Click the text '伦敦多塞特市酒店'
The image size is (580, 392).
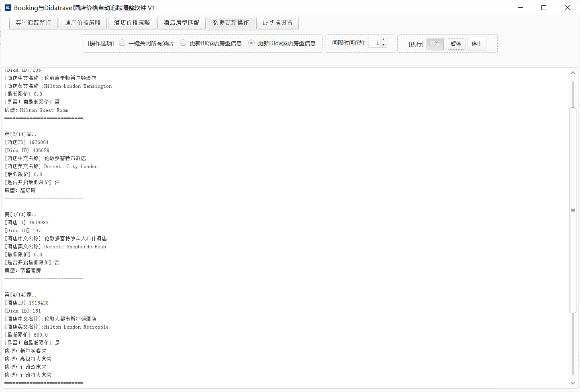65,158
